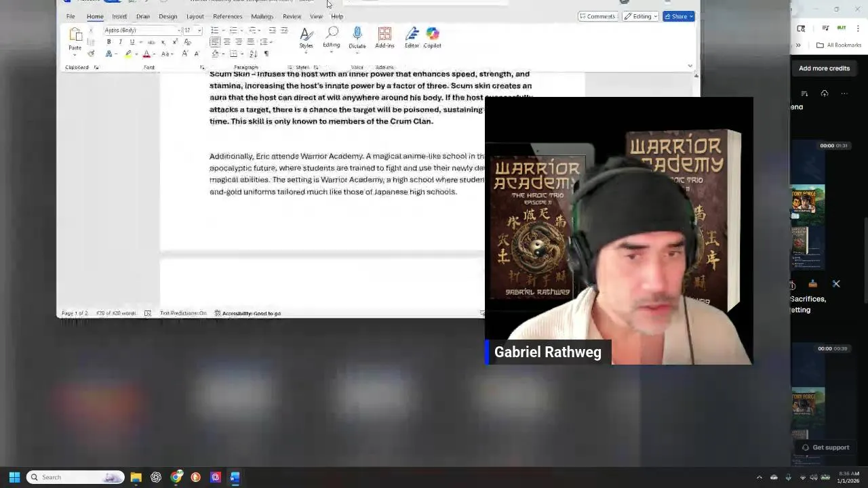
Task: Switch to the Design tab
Action: pos(168,16)
